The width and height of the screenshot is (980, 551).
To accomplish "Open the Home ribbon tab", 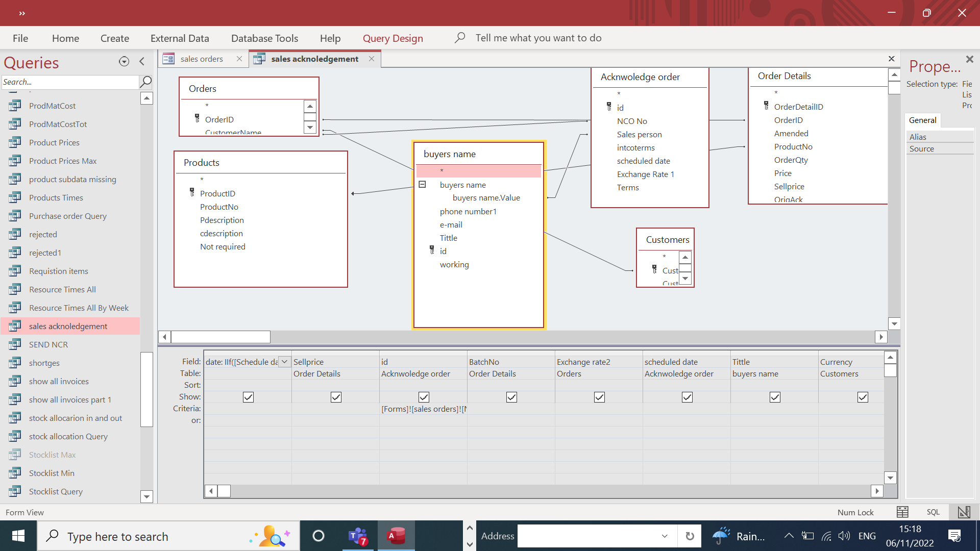I will 65,38.
